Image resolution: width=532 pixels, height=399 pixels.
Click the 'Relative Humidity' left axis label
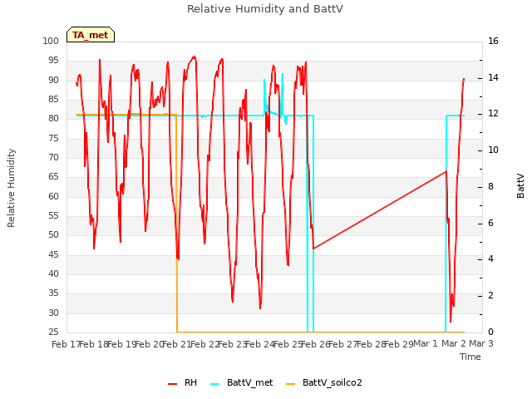click(11, 188)
